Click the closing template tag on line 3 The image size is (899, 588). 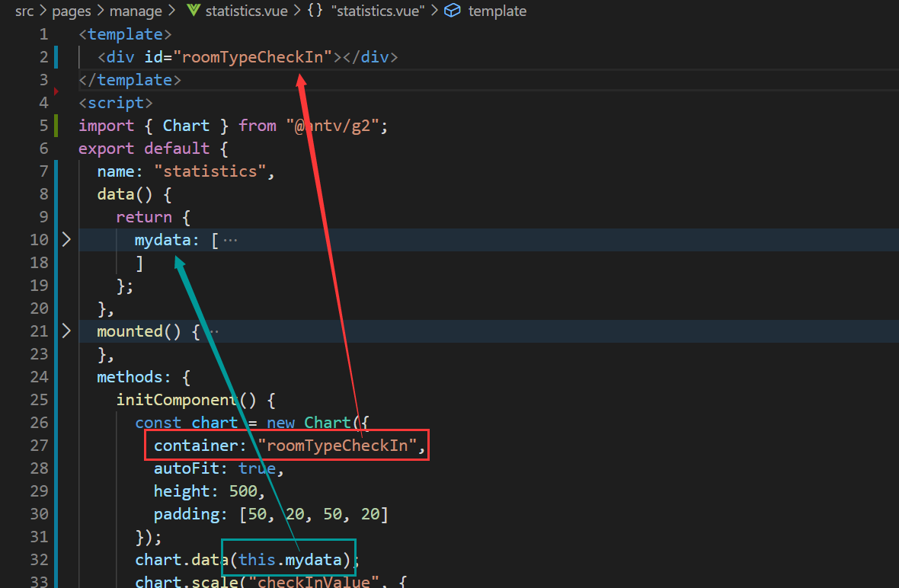[130, 80]
